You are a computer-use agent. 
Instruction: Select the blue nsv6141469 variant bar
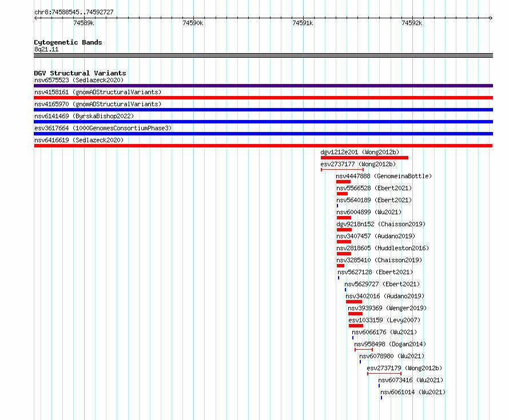click(x=263, y=122)
